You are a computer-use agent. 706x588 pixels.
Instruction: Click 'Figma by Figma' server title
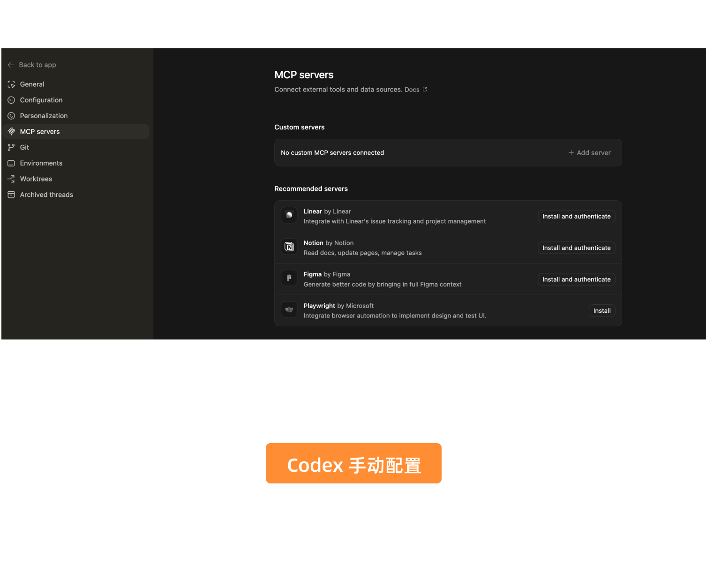coord(327,274)
